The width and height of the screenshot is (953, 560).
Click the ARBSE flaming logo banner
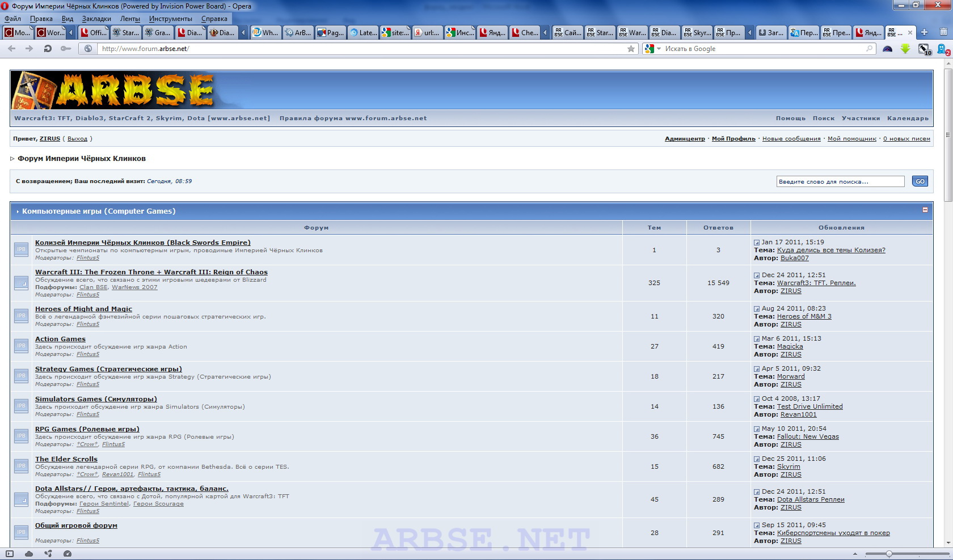click(x=113, y=90)
